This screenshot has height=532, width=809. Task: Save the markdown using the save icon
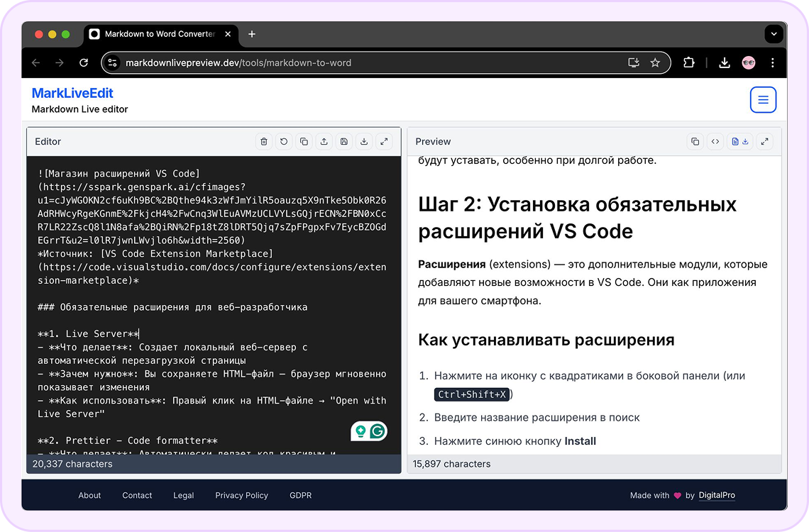click(x=344, y=141)
